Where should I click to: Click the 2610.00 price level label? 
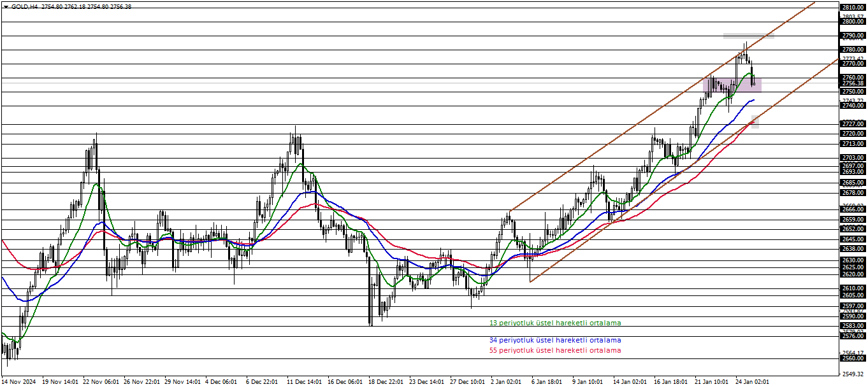pyautogui.click(x=853, y=288)
